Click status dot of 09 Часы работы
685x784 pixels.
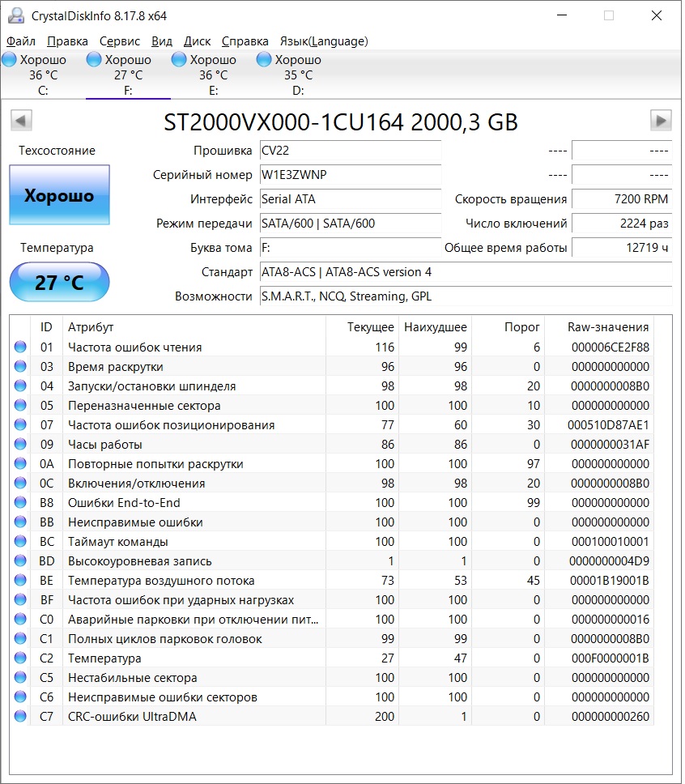[20, 444]
